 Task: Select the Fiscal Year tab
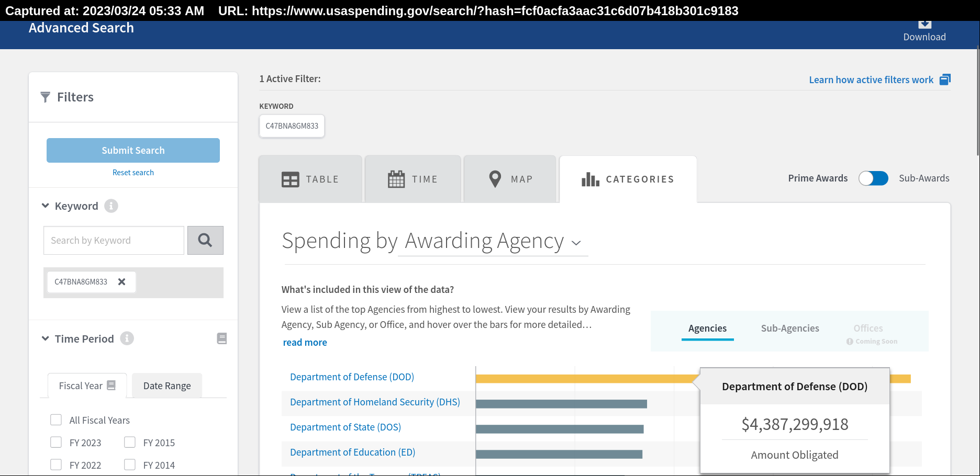point(87,386)
